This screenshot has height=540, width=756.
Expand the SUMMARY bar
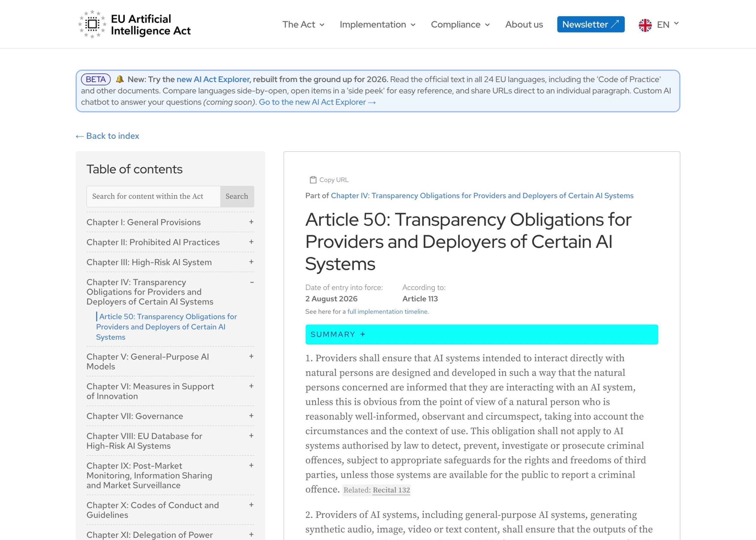click(x=482, y=335)
